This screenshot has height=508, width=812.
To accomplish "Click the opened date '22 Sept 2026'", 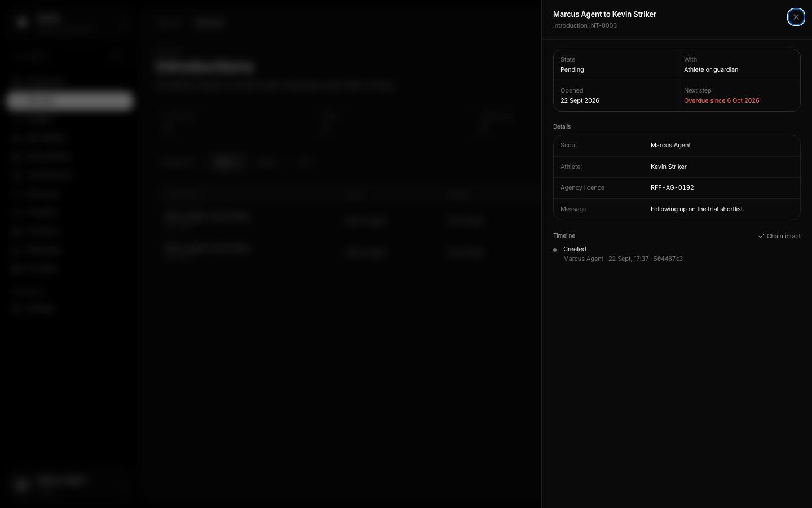I will point(580,100).
